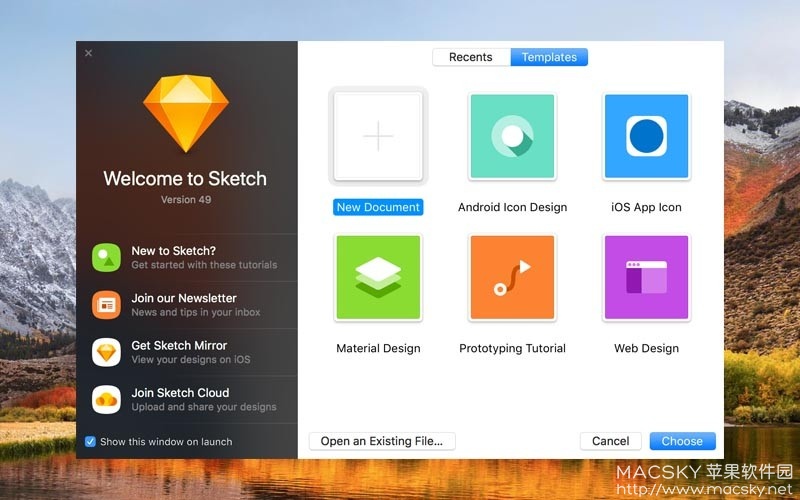
Task: Select the Web Design template thumbnail
Action: click(646, 278)
